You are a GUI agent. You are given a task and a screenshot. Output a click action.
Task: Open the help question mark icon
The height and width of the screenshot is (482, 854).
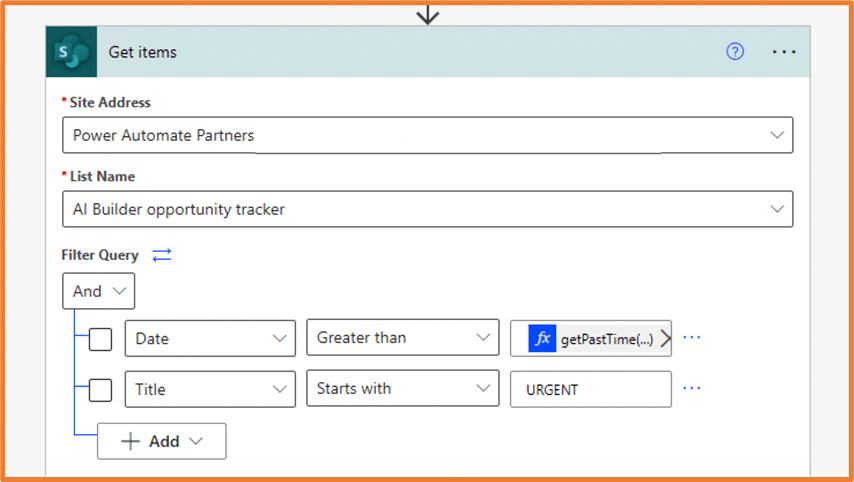pos(735,52)
